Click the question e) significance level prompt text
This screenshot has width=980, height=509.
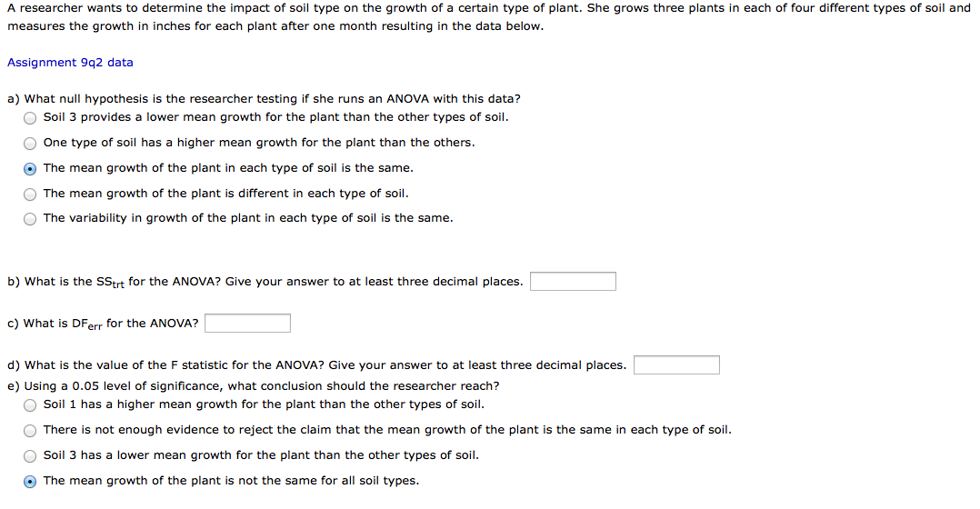[x=253, y=386]
